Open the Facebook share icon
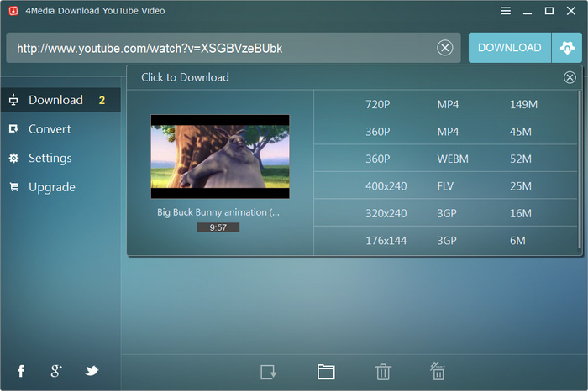This screenshot has height=391, width=588. [21, 371]
